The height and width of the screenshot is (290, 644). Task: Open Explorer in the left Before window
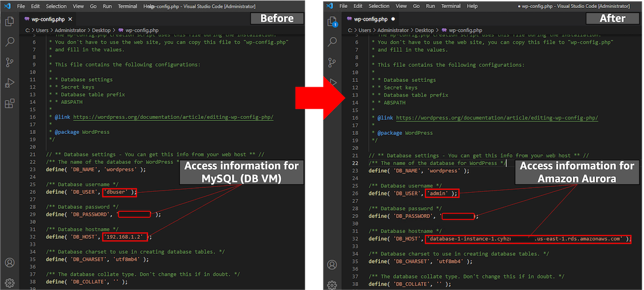[10, 21]
